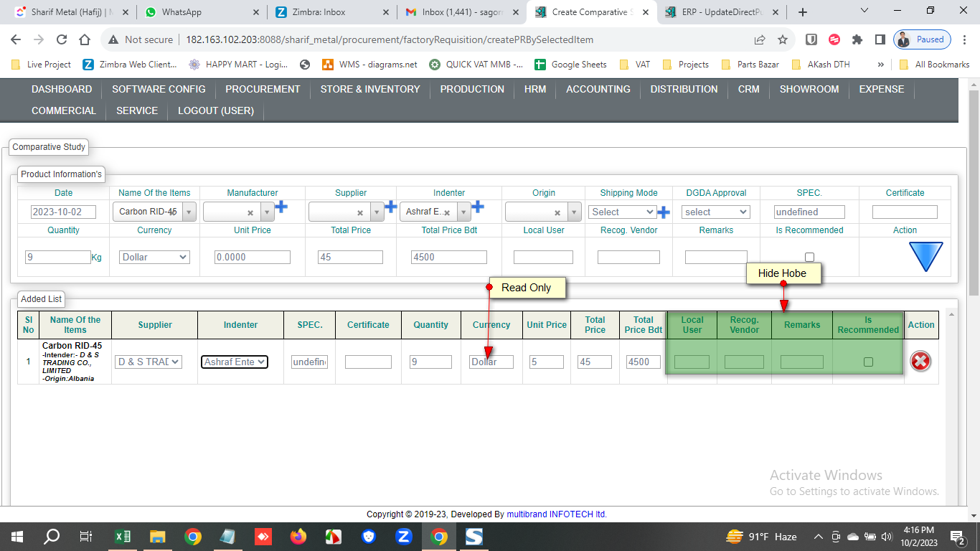Expand the Supplier dropdown in Product Information
This screenshot has width=980, height=551.
[377, 212]
